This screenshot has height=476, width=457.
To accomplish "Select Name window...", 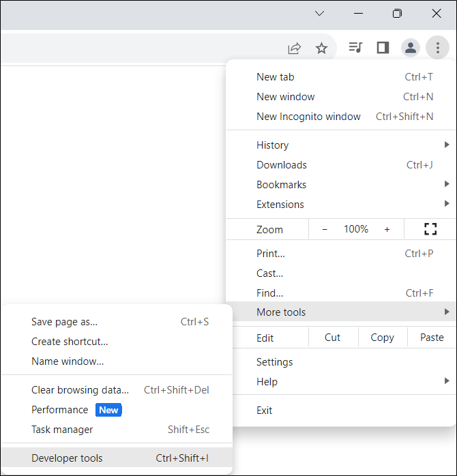I will (x=117, y=361).
